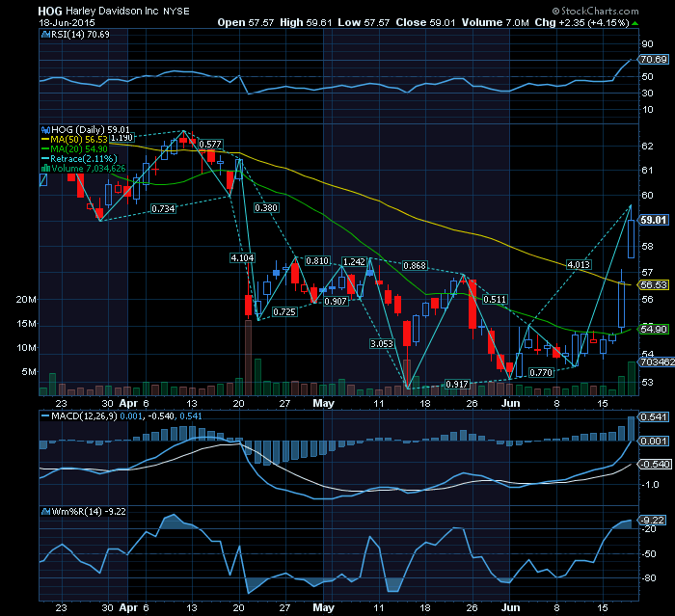The image size is (675, 616).
Task: Click the 59.01 last price tag
Action: tap(654, 220)
